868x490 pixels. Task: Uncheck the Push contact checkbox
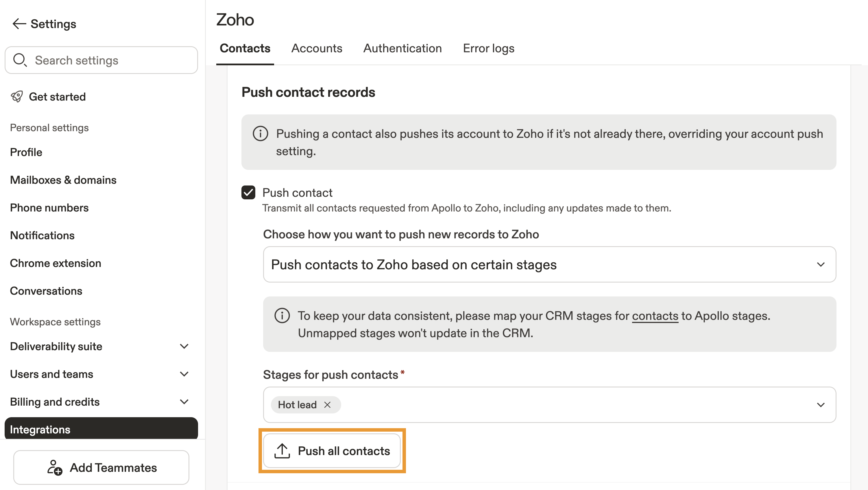coord(248,193)
